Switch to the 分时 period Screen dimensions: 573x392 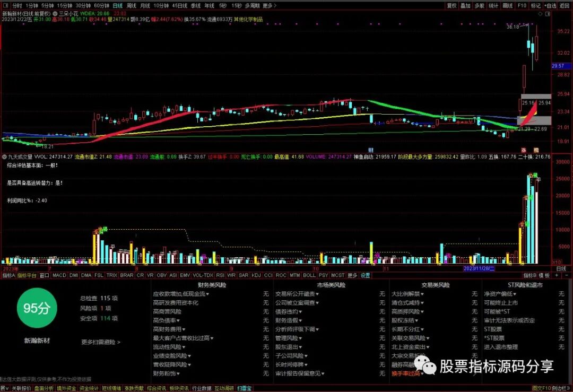(x=17, y=5)
